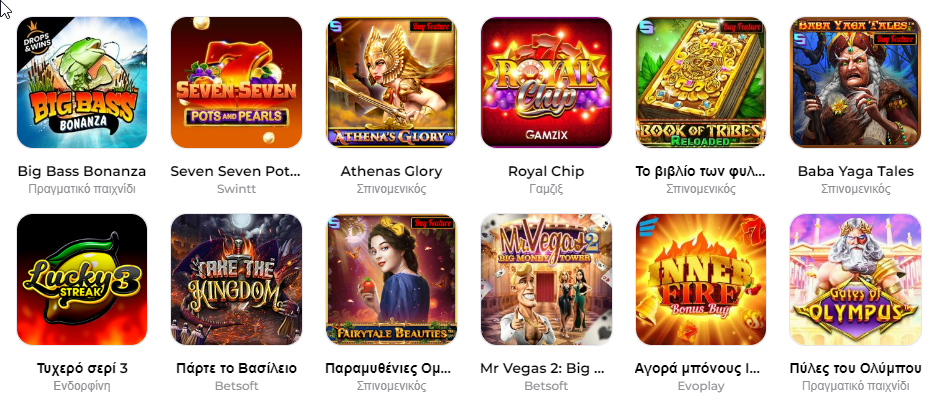Click the Book of Tribes Reloaded tile

[x=701, y=82]
